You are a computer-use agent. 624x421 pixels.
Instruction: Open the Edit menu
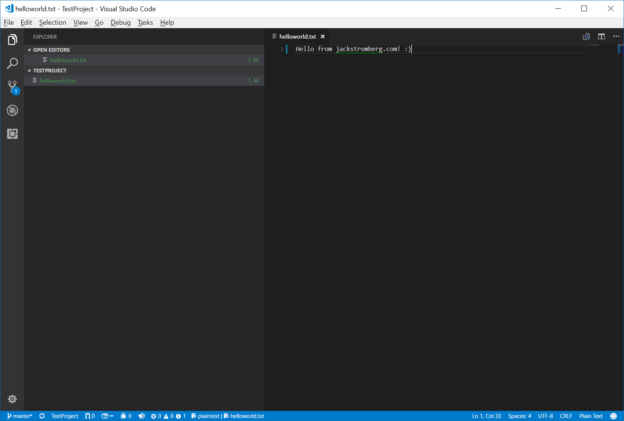click(26, 23)
